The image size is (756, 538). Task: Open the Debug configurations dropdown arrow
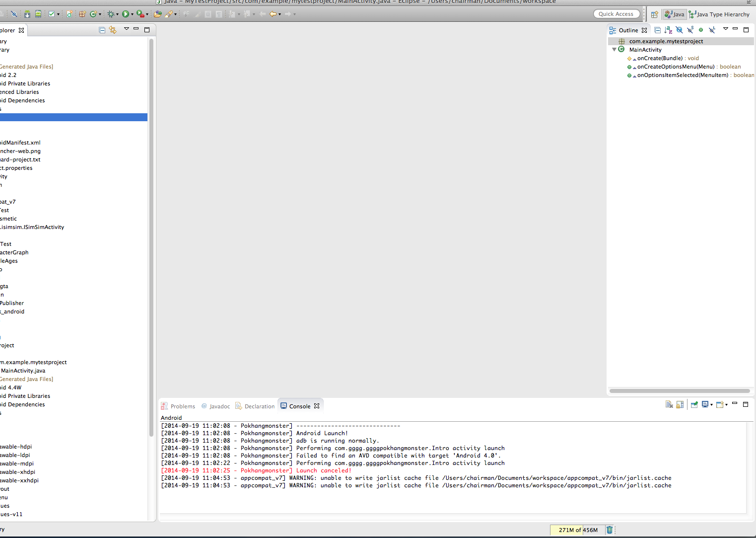pyautogui.click(x=117, y=14)
